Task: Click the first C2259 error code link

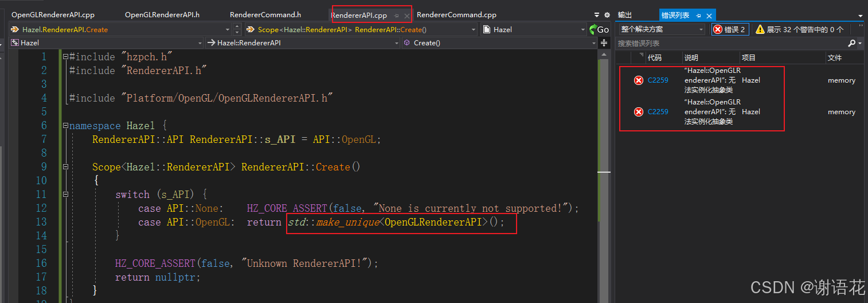Action: point(658,80)
